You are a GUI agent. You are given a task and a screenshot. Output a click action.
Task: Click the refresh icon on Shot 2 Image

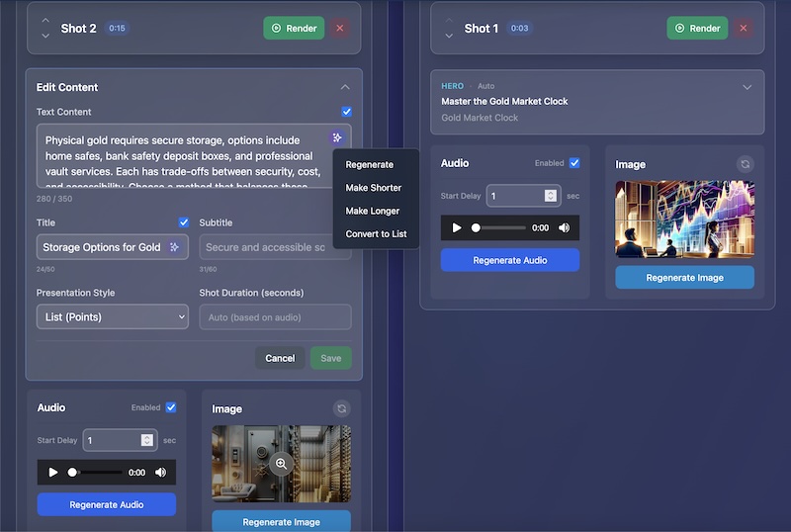(341, 408)
